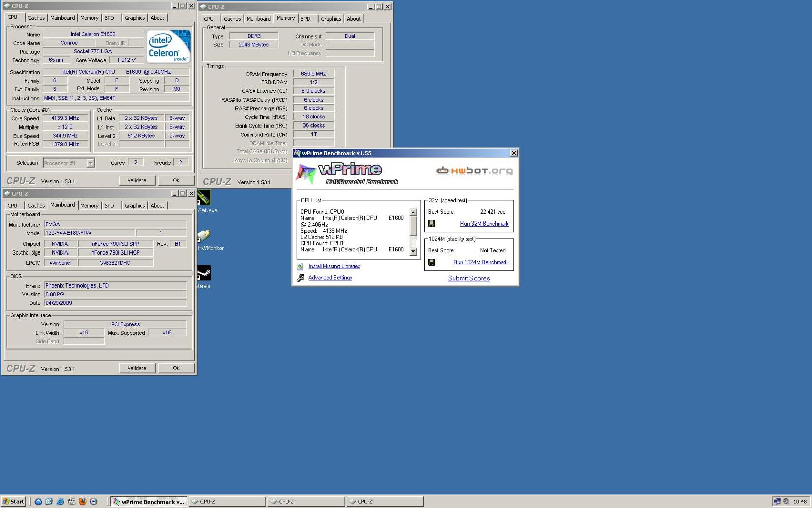The width and height of the screenshot is (812, 508).
Task: Click the CPU List scroll up arrow
Action: click(413, 212)
